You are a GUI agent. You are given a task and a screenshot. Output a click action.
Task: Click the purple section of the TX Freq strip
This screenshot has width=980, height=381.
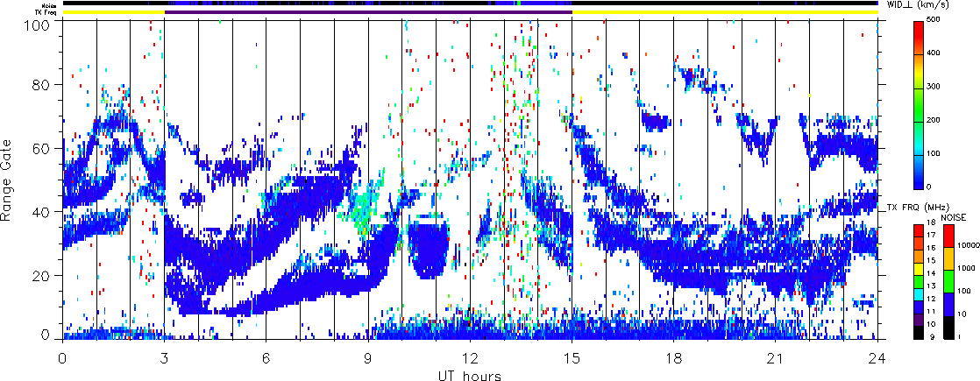[368, 11]
